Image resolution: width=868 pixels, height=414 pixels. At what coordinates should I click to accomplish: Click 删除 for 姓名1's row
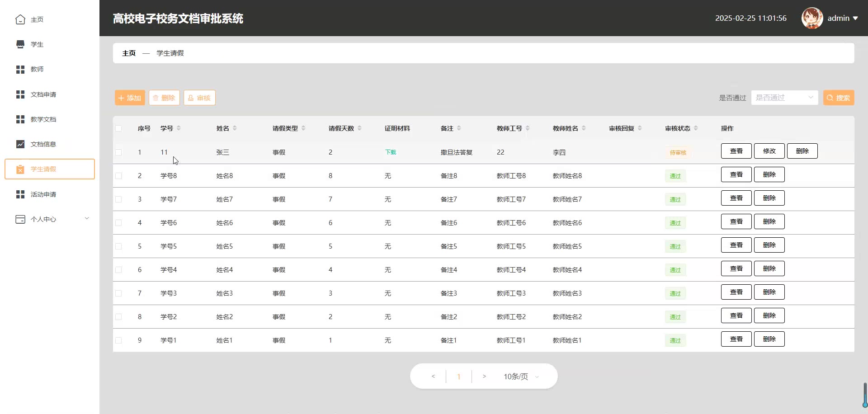pyautogui.click(x=769, y=339)
